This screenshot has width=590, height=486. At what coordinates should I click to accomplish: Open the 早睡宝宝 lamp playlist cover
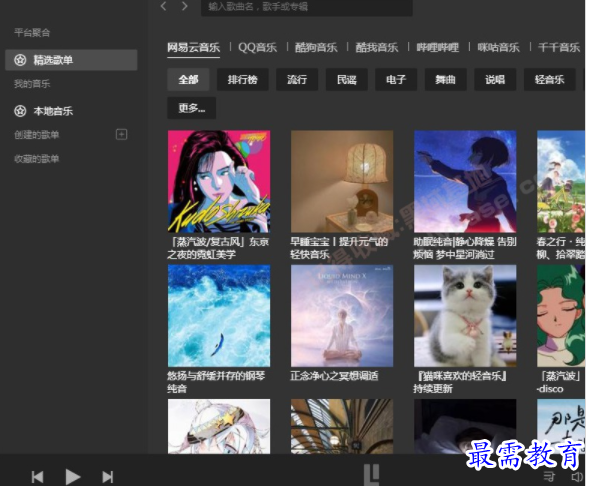(x=342, y=181)
